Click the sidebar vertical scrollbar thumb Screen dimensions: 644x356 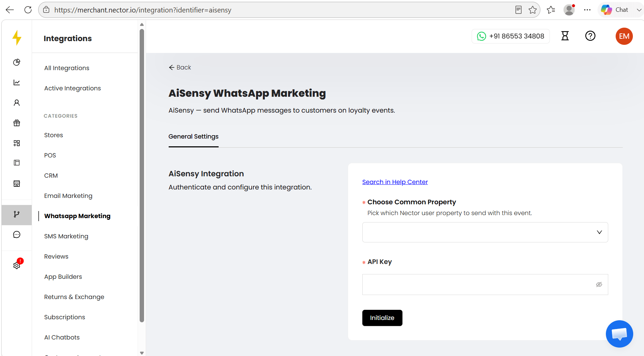(142, 175)
